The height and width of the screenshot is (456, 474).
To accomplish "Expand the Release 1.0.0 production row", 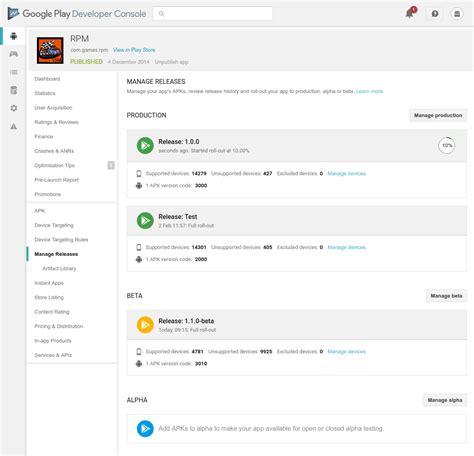I will [x=296, y=146].
